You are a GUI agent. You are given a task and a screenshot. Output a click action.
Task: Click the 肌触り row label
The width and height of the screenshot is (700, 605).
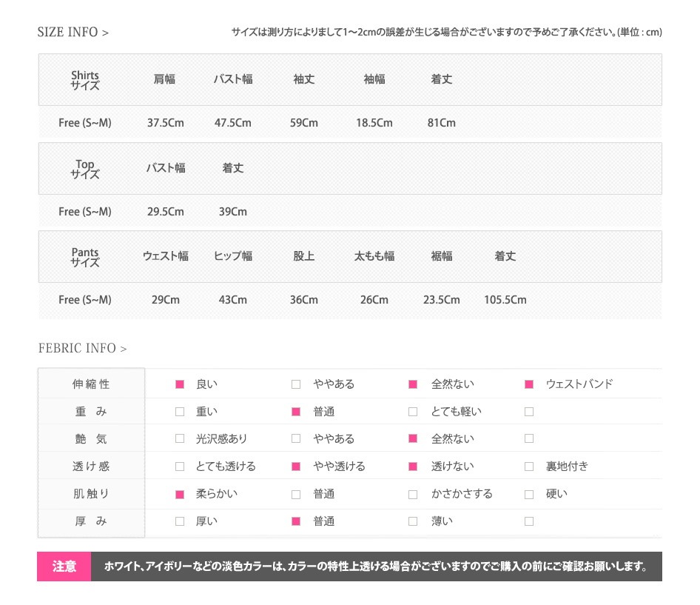click(x=91, y=494)
